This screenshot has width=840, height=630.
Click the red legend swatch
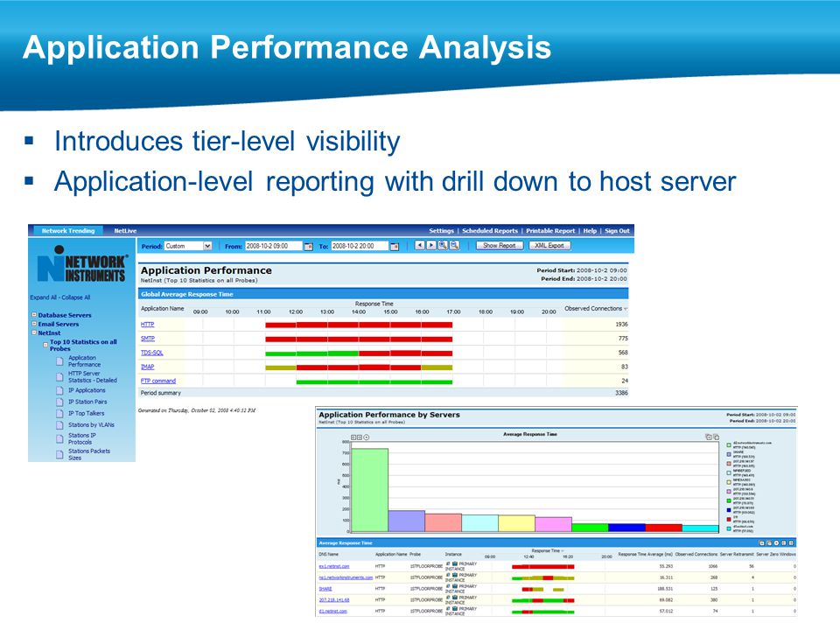coord(729,520)
